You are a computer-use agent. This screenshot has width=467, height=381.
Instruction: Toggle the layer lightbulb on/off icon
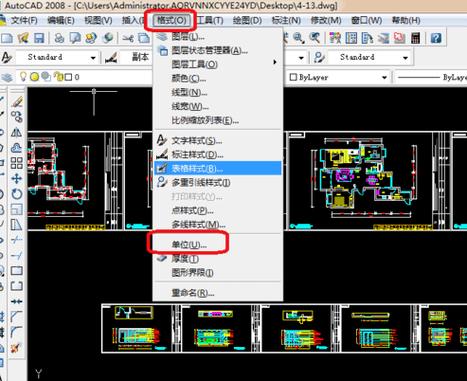point(23,77)
